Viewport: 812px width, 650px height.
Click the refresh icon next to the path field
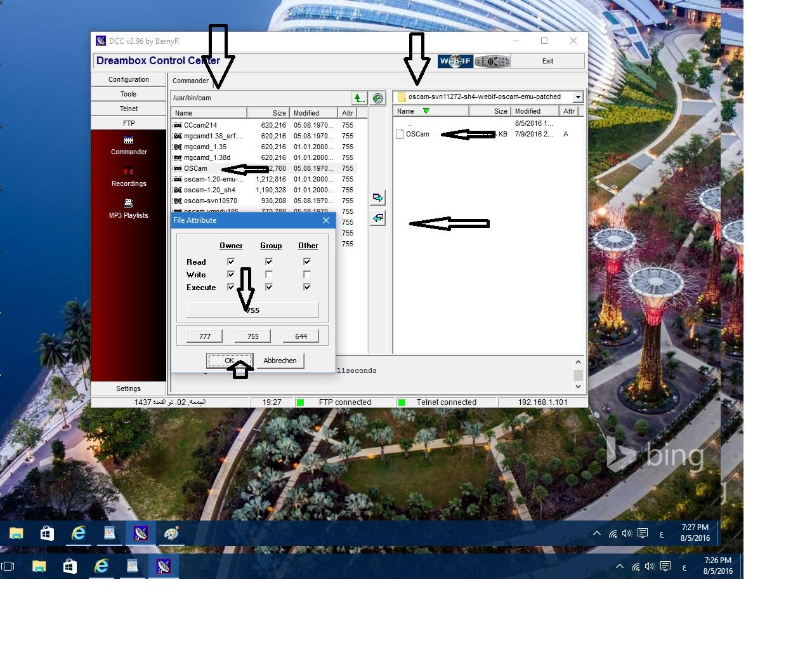click(378, 98)
